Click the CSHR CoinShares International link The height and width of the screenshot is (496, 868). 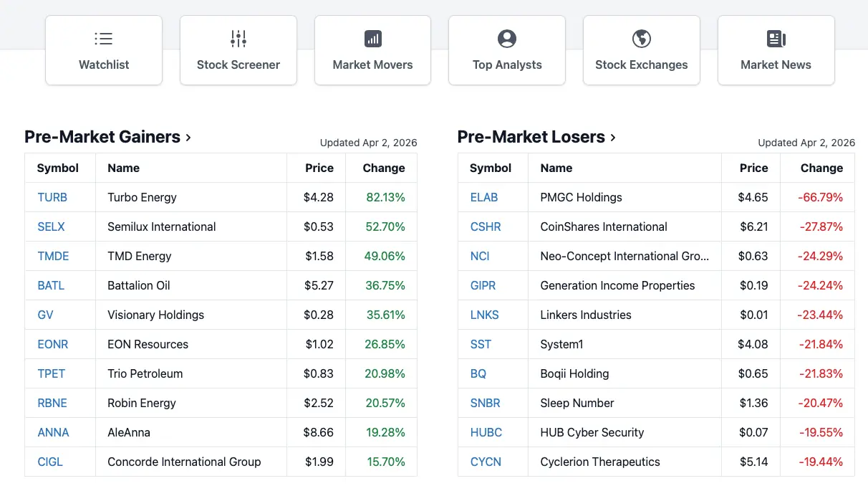pos(486,226)
